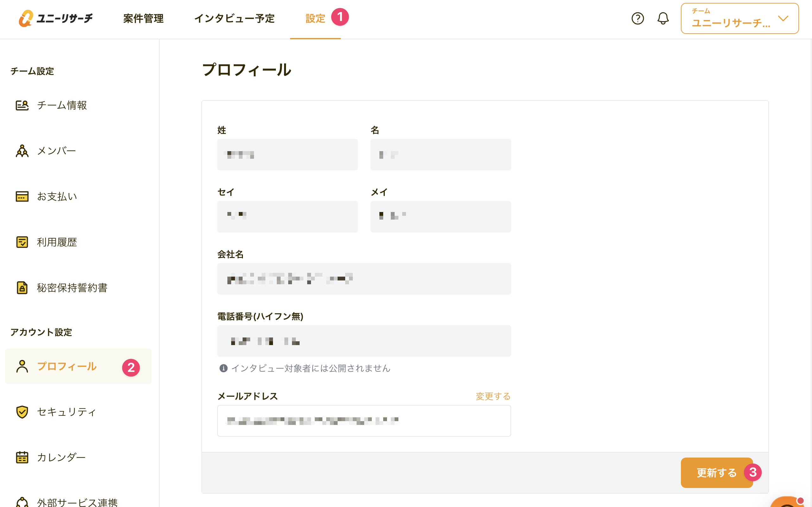This screenshot has width=812, height=507.
Task: Click the 会社名 input field
Action: 364,279
